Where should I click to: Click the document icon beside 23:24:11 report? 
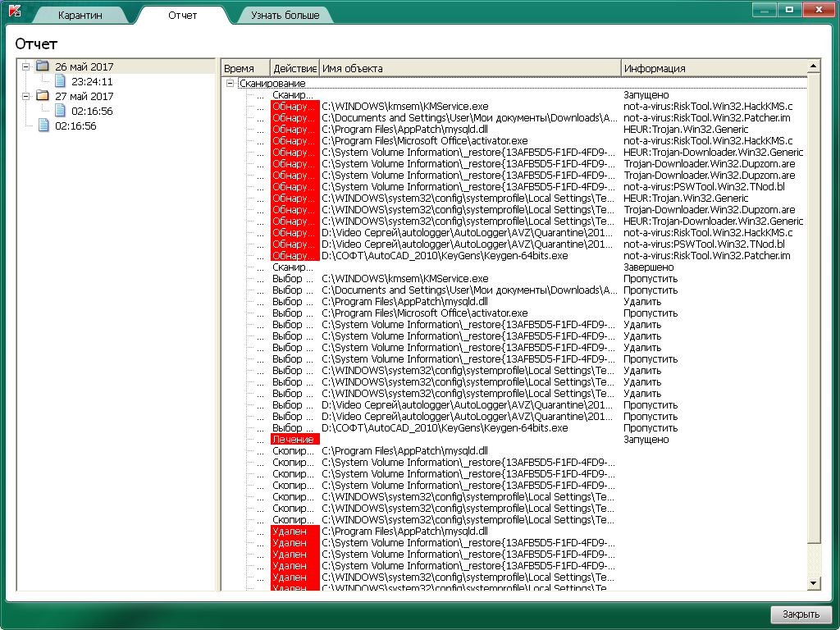coord(60,81)
